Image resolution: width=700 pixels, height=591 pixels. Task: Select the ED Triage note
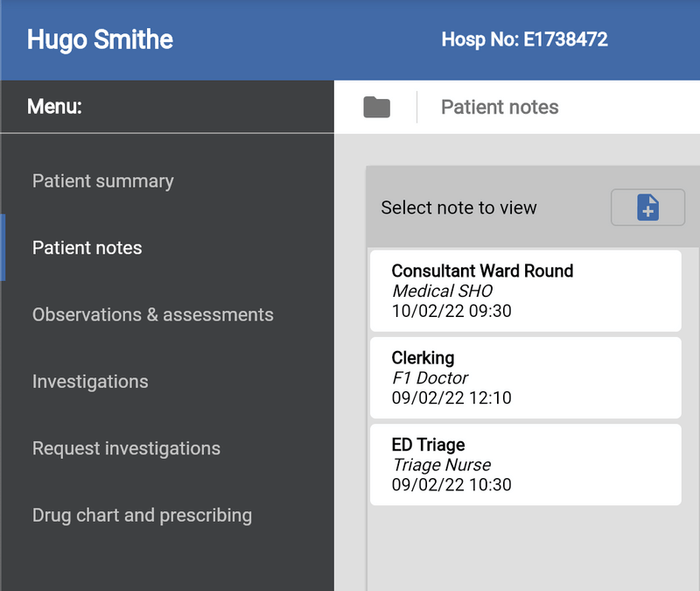point(525,464)
